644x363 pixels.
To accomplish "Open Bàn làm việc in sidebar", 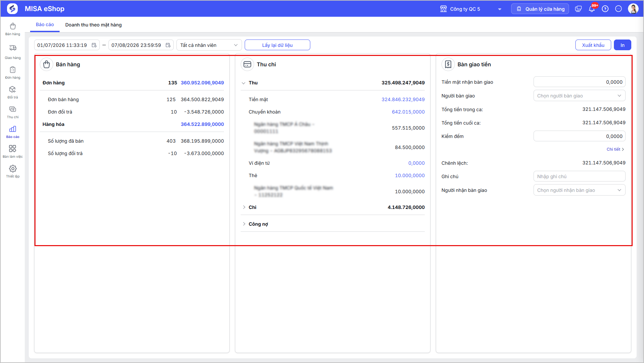I will click(x=13, y=151).
